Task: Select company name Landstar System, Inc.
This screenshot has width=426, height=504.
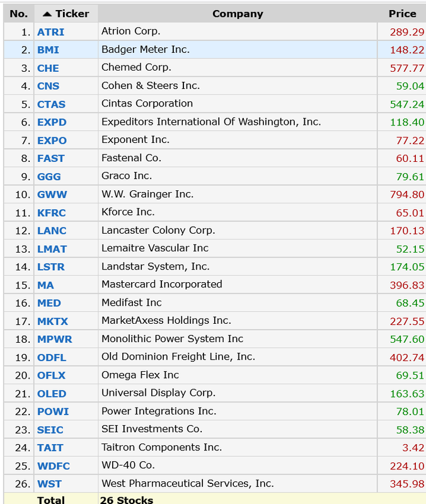Action: [x=156, y=266]
